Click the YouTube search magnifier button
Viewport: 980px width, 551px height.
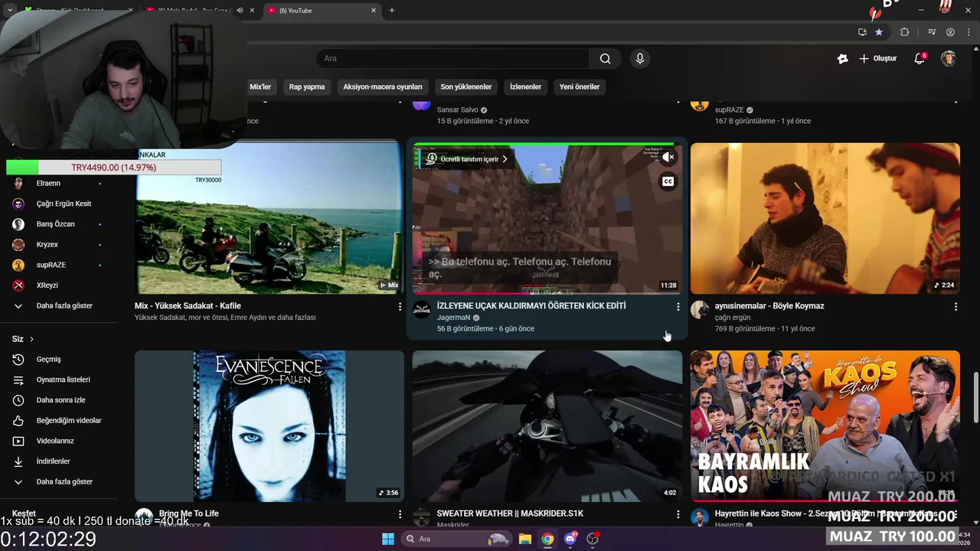click(x=605, y=59)
